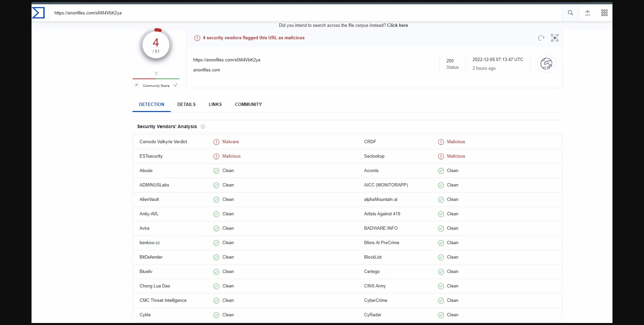Switch to the DETAILS tab

coord(186,104)
